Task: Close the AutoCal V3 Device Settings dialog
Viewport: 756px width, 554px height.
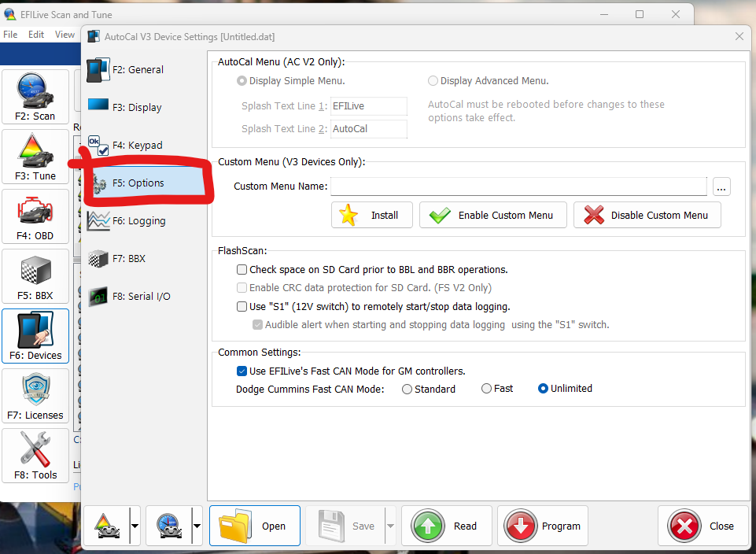Action: 739,37
